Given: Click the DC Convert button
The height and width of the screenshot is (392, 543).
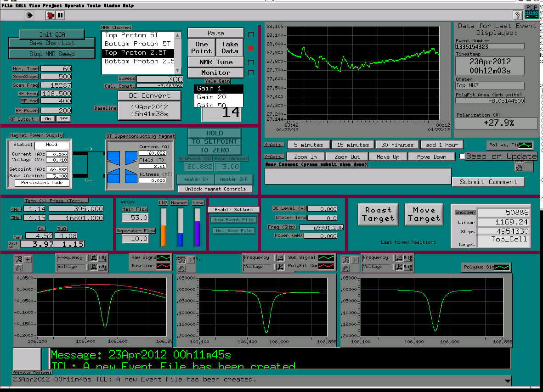Looking at the screenshot, I should point(149,95).
